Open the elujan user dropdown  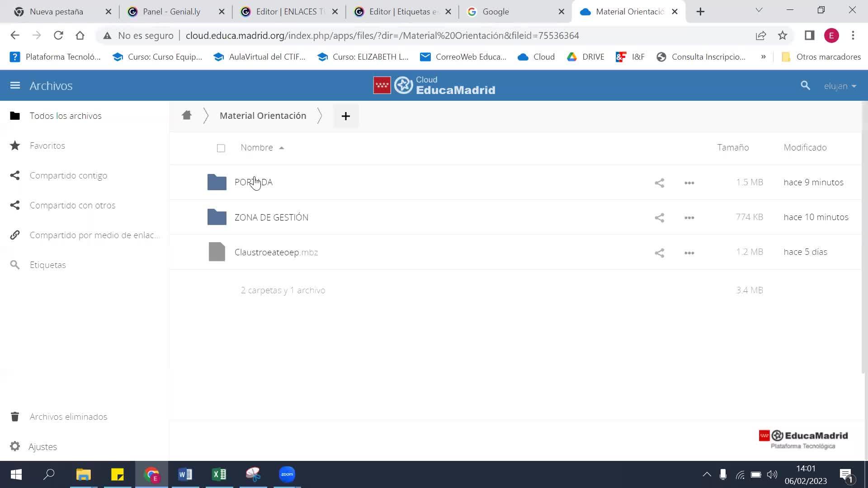pyautogui.click(x=840, y=86)
